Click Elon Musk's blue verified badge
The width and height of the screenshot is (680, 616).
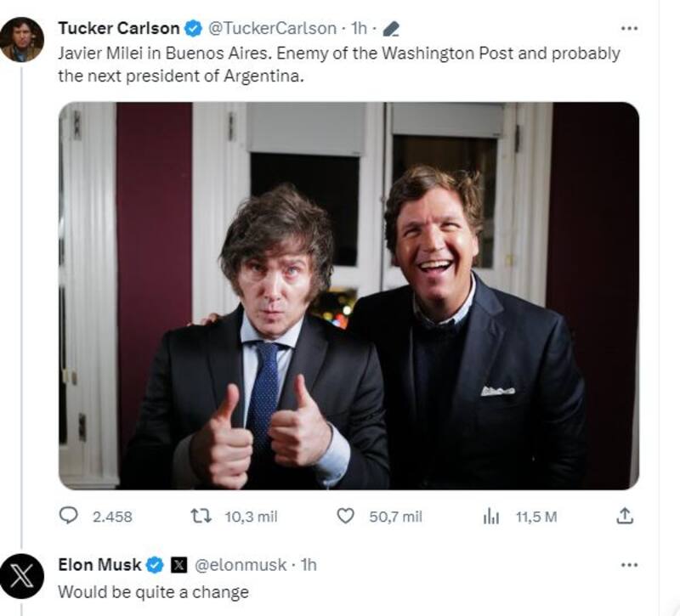point(156,564)
